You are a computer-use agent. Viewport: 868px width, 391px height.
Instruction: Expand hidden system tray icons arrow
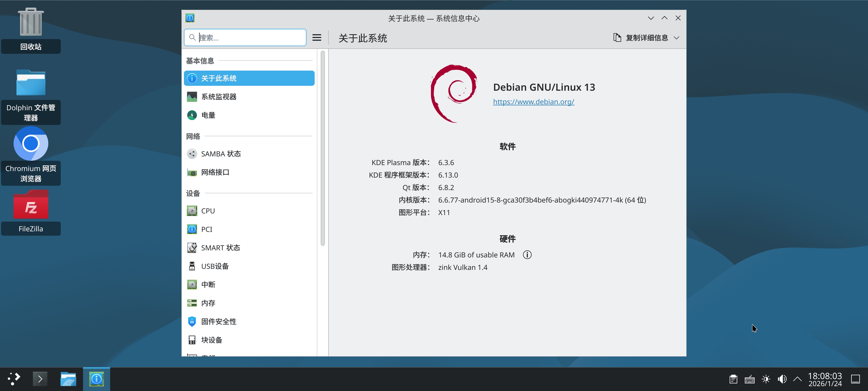797,379
